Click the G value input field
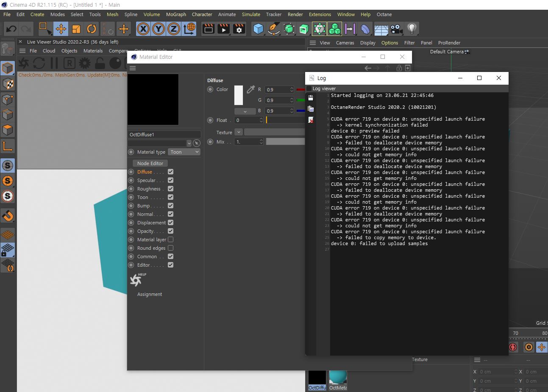548x392 pixels. click(x=277, y=100)
